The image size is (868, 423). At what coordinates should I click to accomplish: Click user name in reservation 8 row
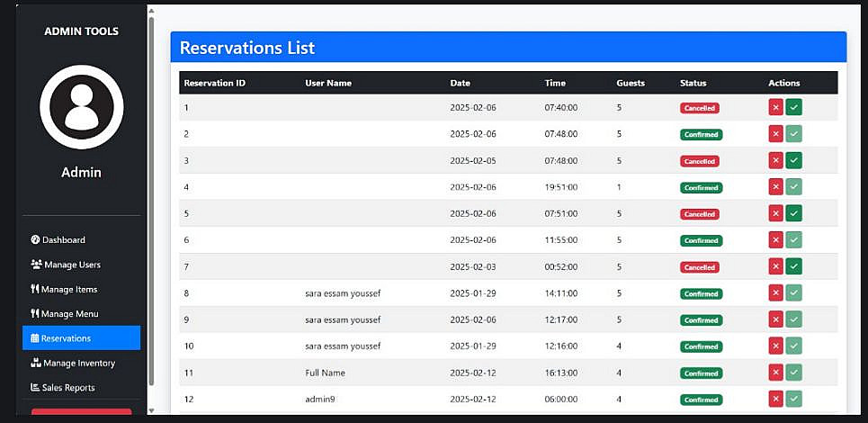coord(343,293)
